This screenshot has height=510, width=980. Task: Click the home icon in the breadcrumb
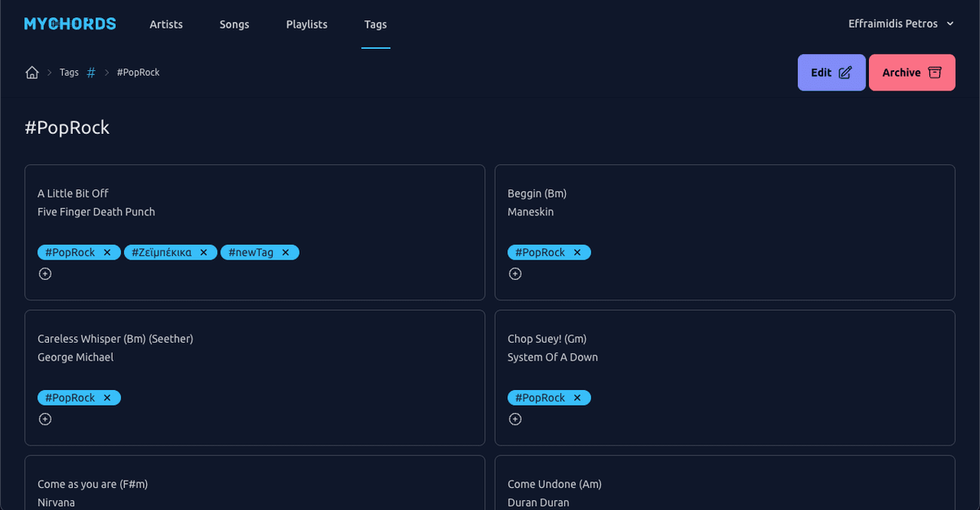click(x=31, y=72)
